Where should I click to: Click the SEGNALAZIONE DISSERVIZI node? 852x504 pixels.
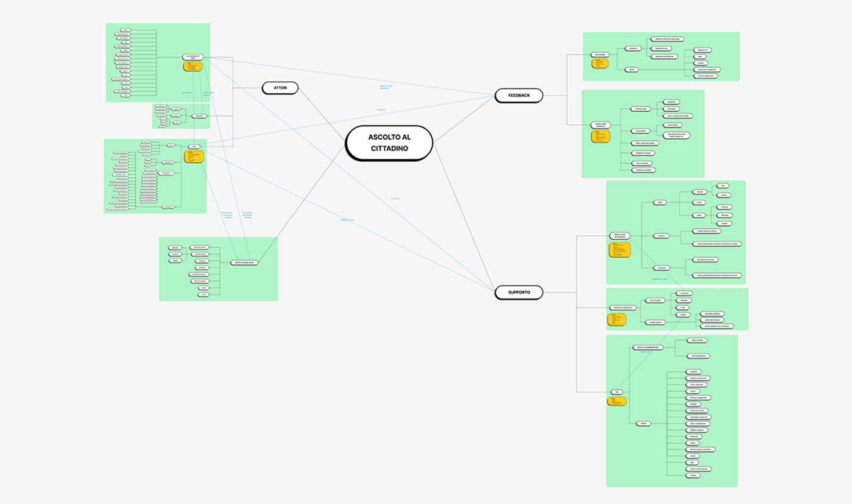(600, 125)
